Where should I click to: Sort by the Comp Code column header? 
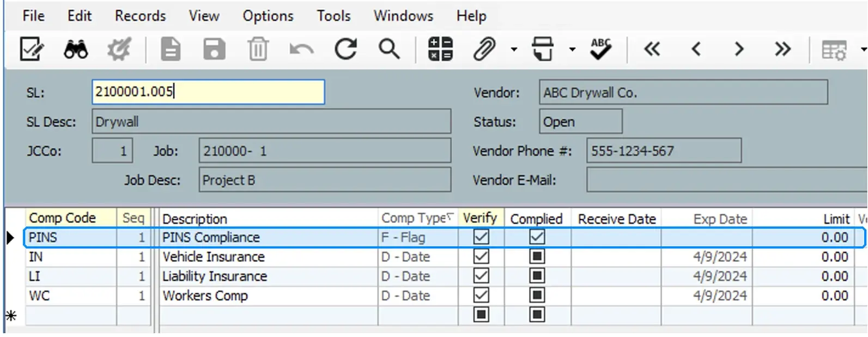(x=71, y=218)
